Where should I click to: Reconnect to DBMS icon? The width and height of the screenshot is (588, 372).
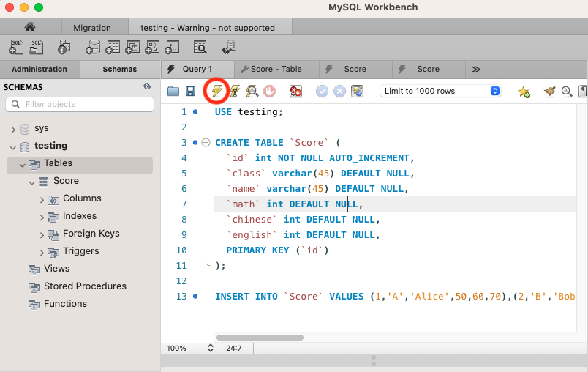pyautogui.click(x=229, y=48)
